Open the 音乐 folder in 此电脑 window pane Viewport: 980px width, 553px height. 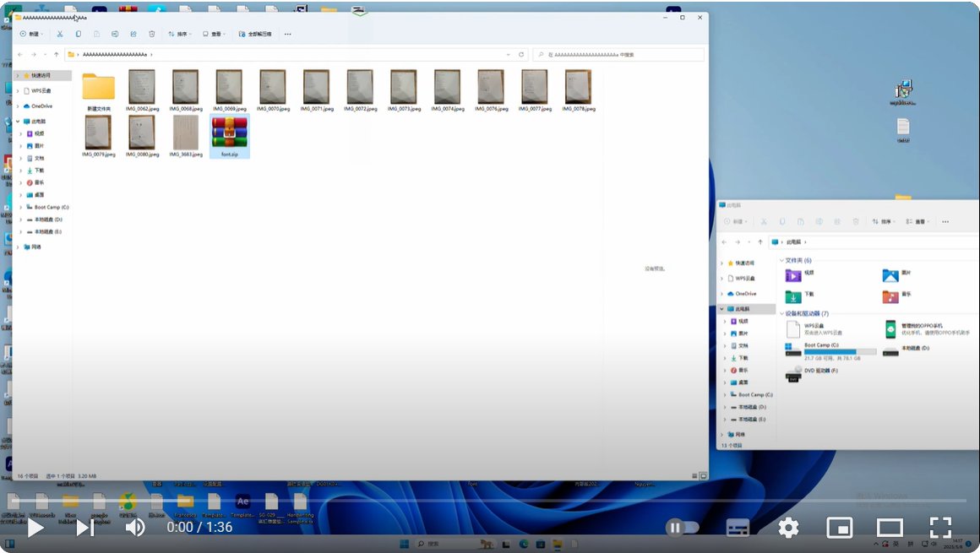(897, 295)
